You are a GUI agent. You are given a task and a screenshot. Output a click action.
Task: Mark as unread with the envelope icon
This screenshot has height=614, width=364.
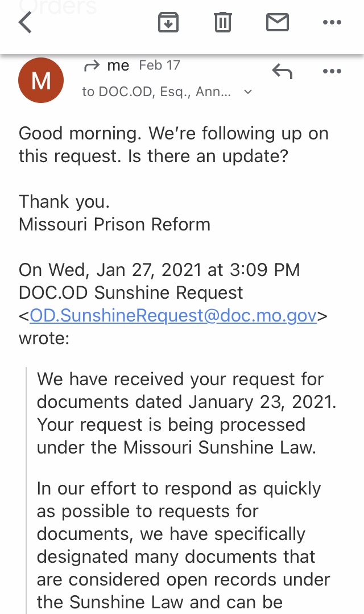point(278,22)
